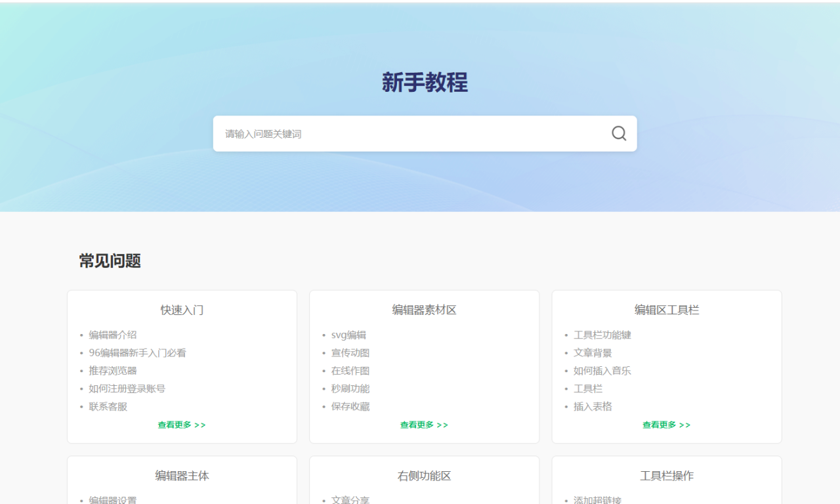
Task: Open the 工具栏功能键 article
Action: pyautogui.click(x=602, y=335)
